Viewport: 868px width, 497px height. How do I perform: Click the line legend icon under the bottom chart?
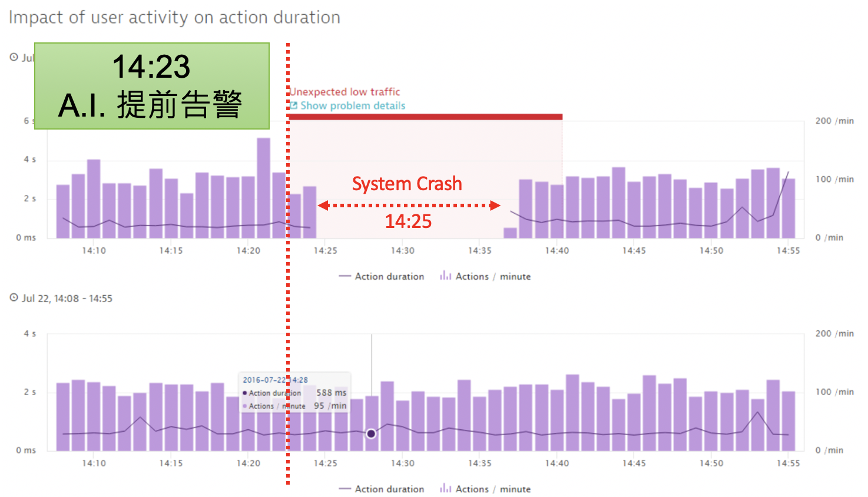(344, 489)
